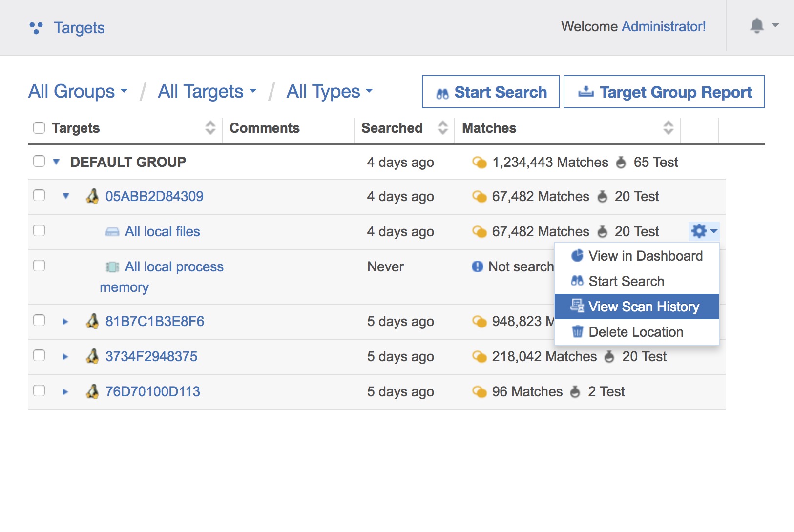Click the penguin icon beside 76D70100D113

click(92, 391)
